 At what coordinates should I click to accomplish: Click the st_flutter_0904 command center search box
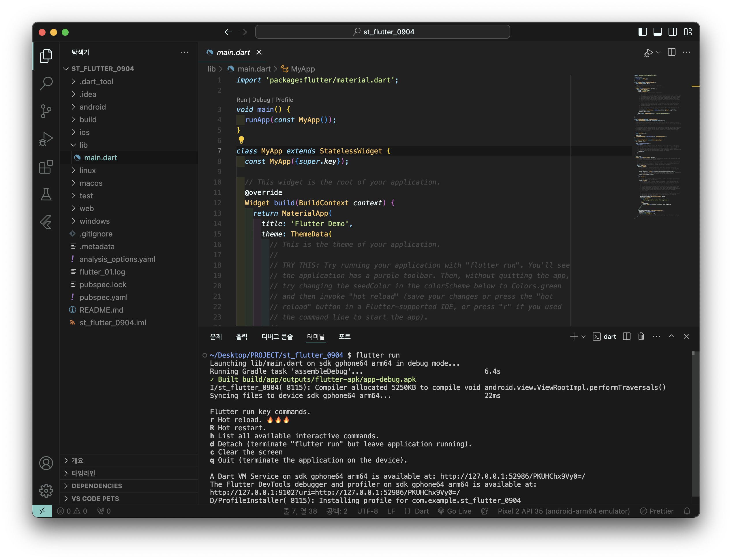pyautogui.click(x=382, y=32)
